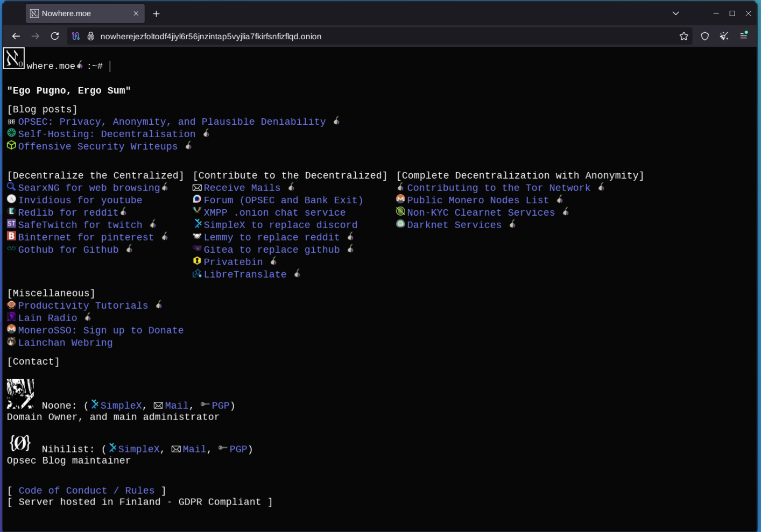
Task: Click the envelope icon beside Receive Mails
Action: point(197,188)
